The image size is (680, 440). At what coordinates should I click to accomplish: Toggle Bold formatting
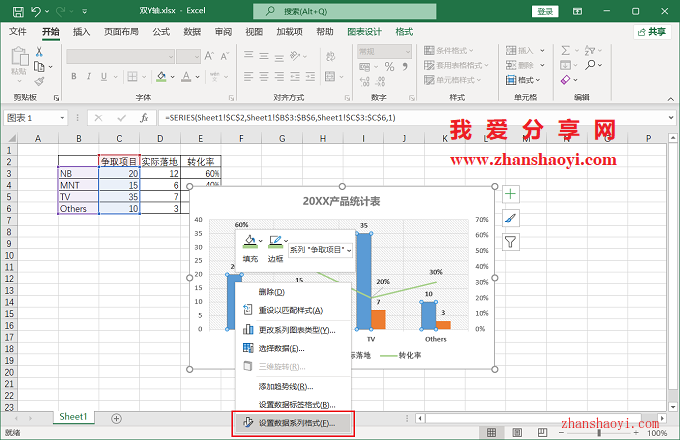74,77
